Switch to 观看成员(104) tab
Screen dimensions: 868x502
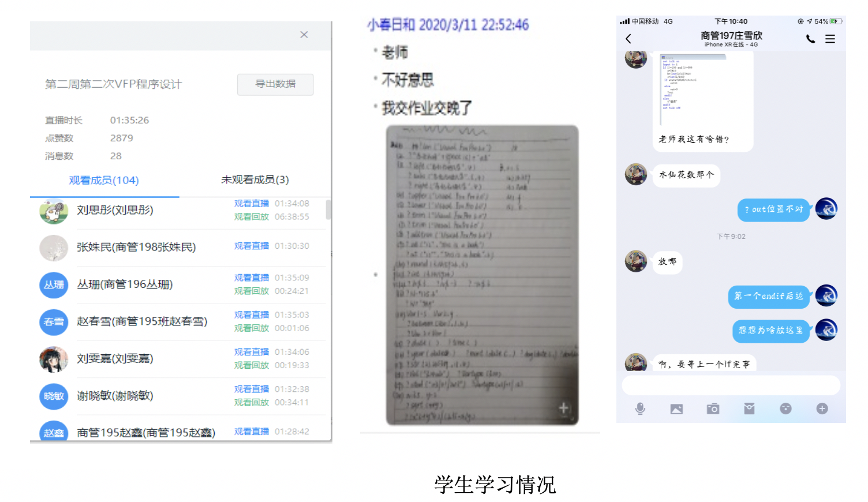(104, 180)
